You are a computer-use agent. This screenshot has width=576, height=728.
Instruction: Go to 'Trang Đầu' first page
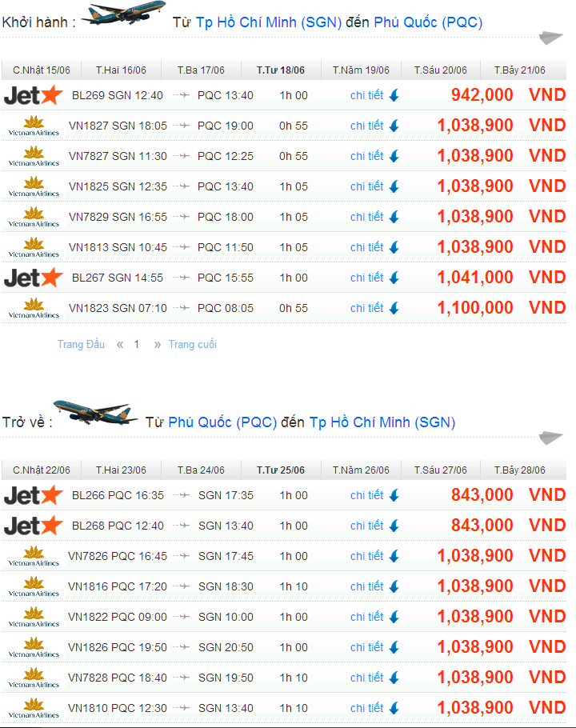click(x=81, y=344)
